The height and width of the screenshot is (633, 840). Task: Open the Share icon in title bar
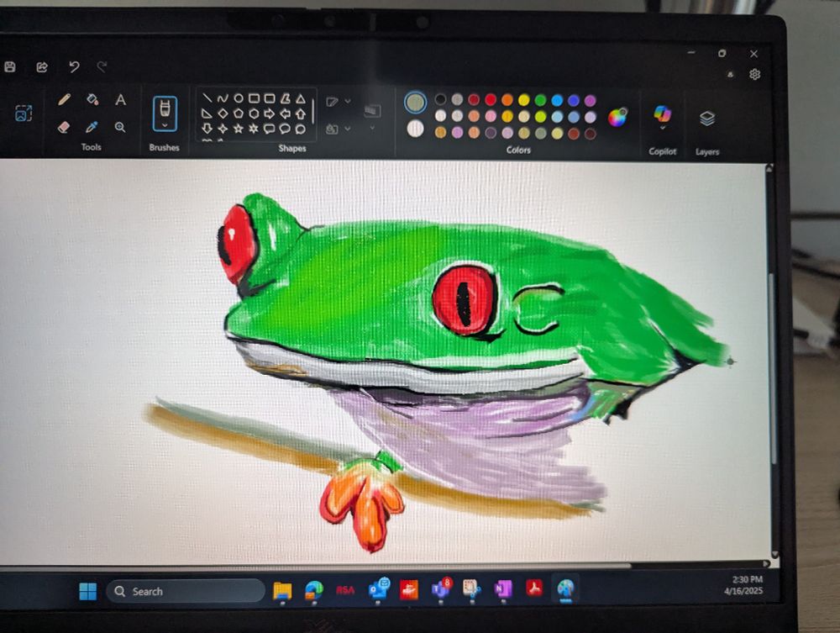(x=42, y=67)
